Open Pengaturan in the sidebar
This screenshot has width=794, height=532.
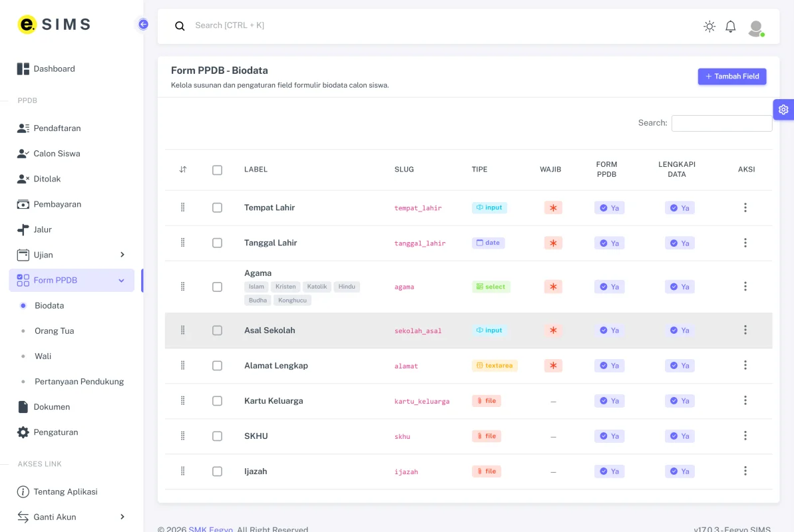[x=71, y=432]
